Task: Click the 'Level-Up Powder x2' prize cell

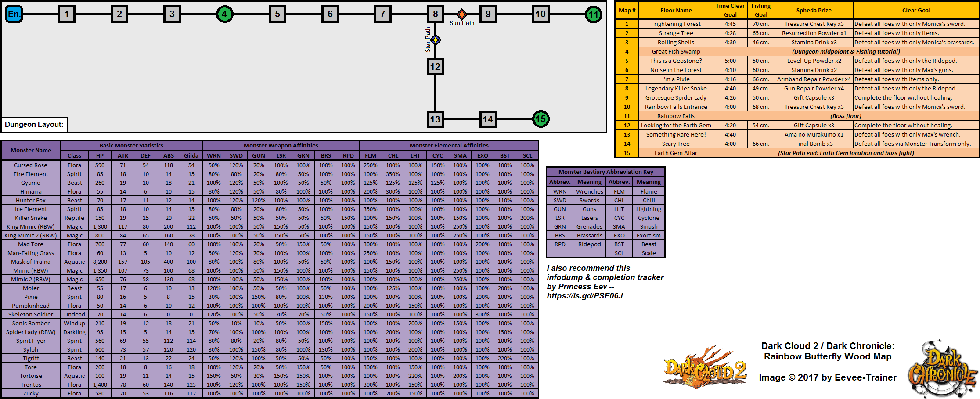Action: coord(814,61)
